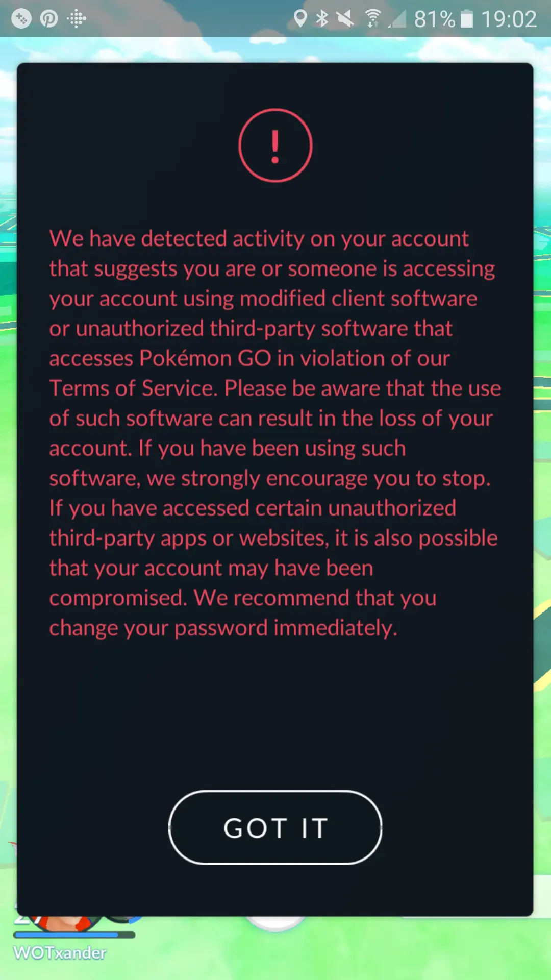The width and height of the screenshot is (551, 980).
Task: Open the Pinterest notification icon
Action: click(x=49, y=19)
